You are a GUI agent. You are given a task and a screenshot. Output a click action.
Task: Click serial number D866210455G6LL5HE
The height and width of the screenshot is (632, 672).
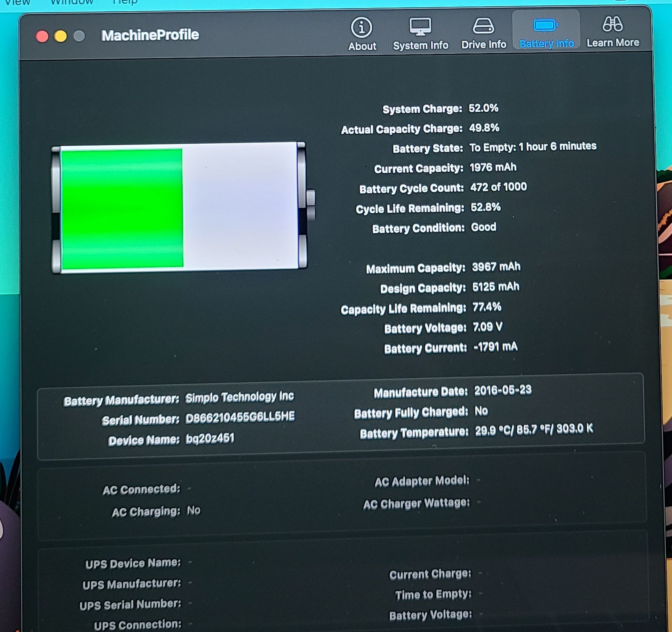[x=240, y=417]
